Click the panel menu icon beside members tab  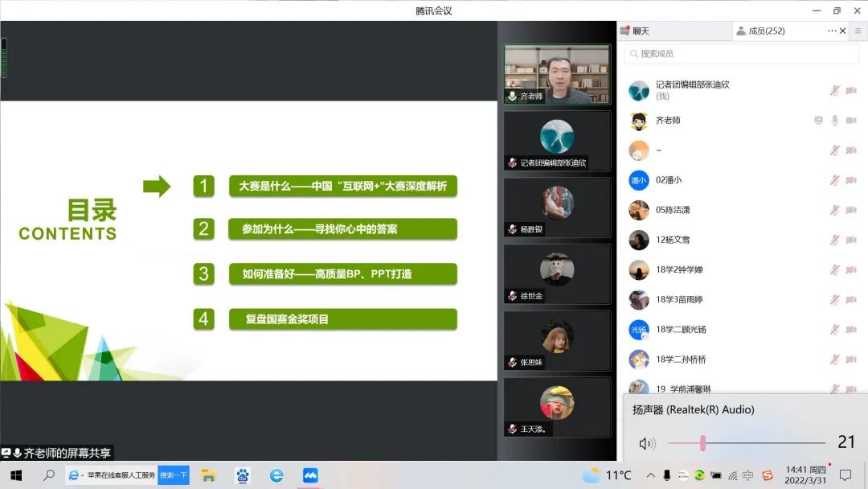pyautogui.click(x=858, y=31)
